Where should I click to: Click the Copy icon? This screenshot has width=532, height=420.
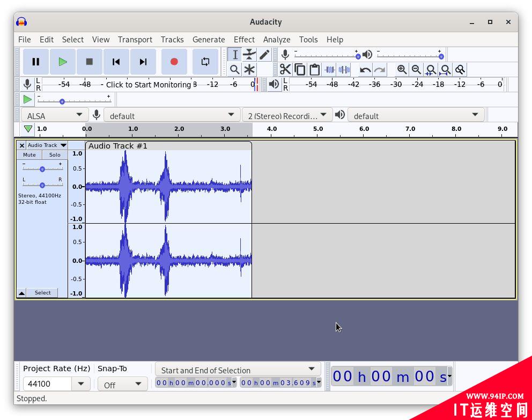tap(300, 70)
